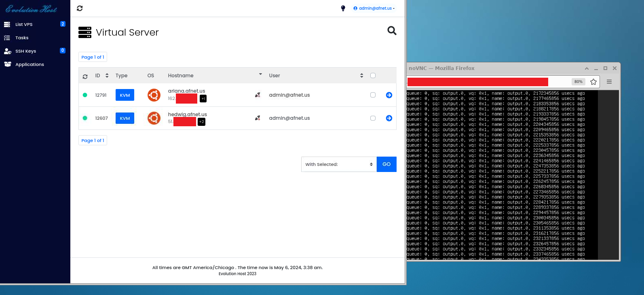Open the search magnifier icon
The image size is (644, 295).
coord(392,31)
